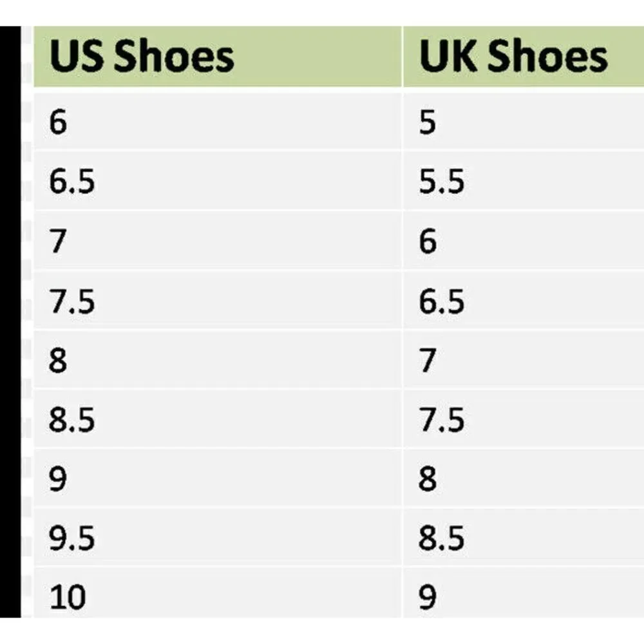Screen dimensions: 644x644
Task: Select the UK size 6.5 cell
Action: pos(524,300)
